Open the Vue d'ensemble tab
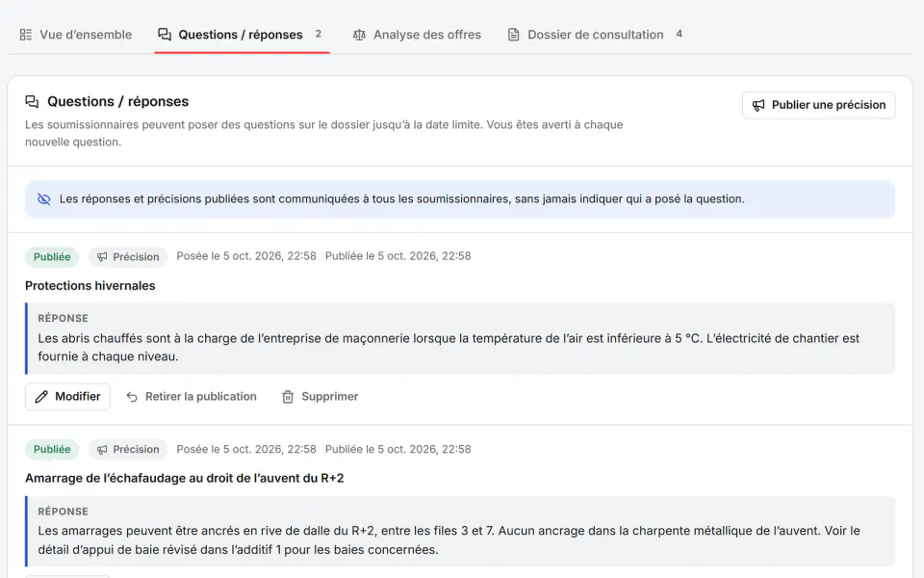 click(x=75, y=35)
